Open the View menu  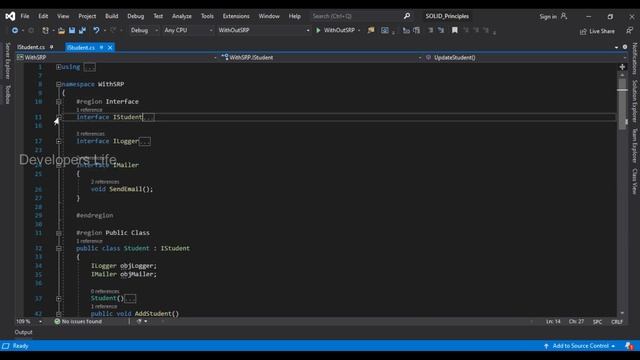click(63, 16)
